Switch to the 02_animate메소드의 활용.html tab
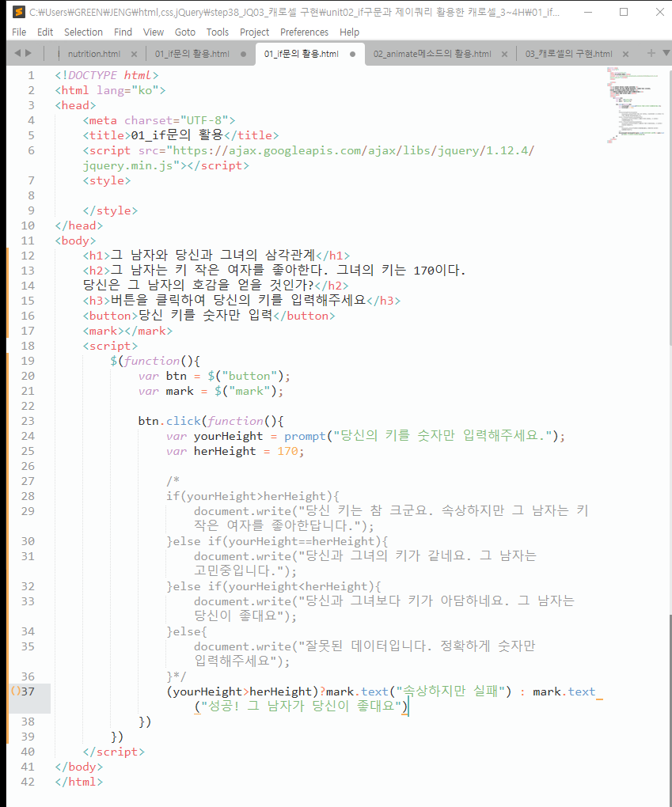672x807 pixels. (x=432, y=54)
